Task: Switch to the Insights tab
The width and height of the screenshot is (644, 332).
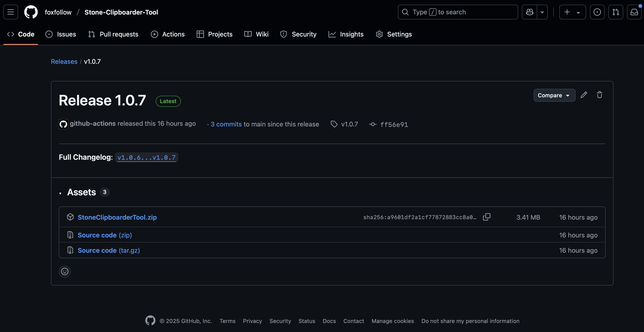Action: coord(346,34)
